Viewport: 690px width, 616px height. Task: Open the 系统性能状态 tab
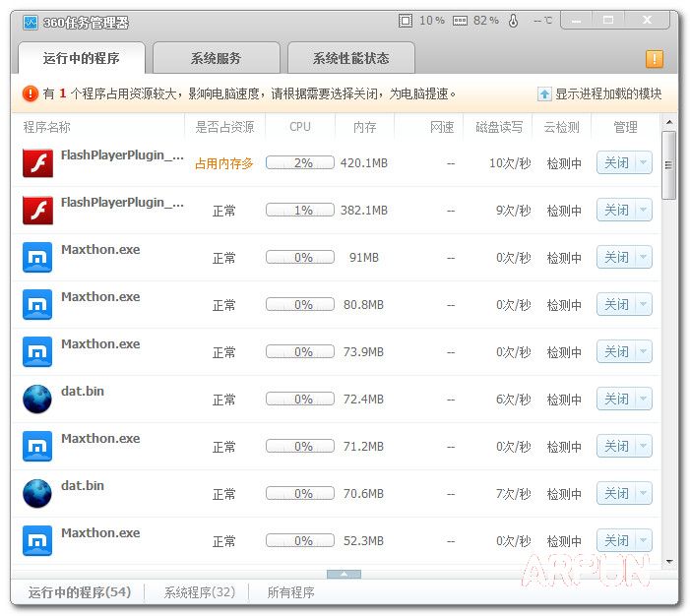(x=350, y=58)
